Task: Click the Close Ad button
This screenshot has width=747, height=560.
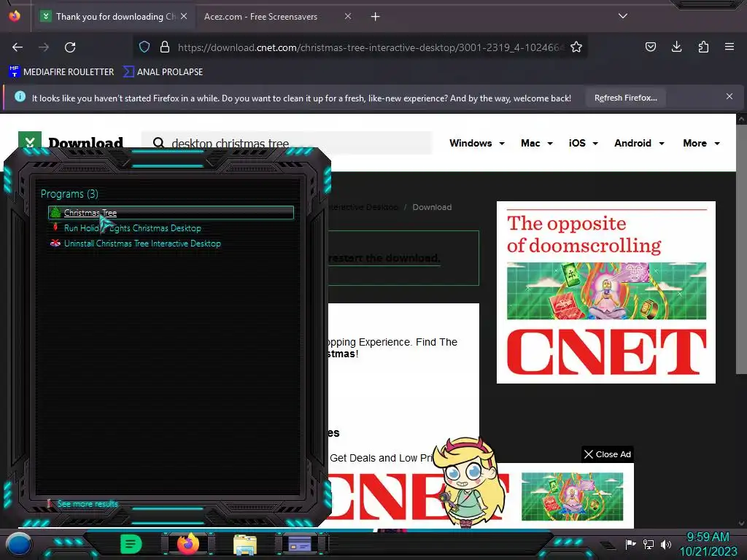Action: [608, 454]
